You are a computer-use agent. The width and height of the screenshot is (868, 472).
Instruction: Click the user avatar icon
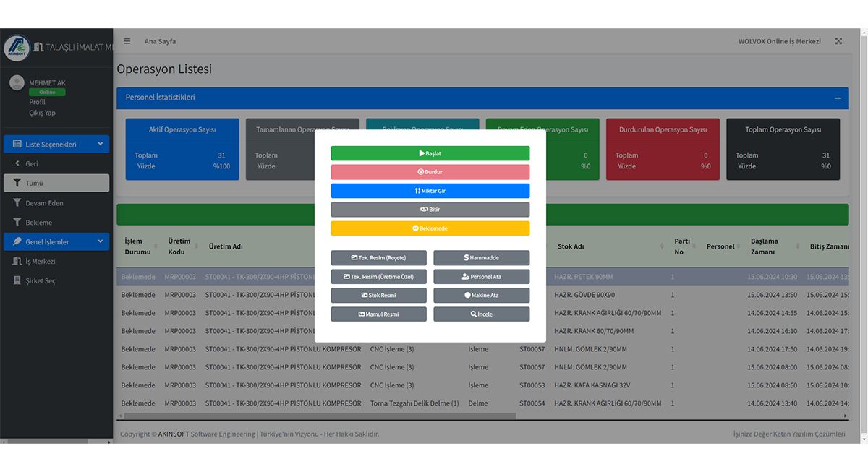click(17, 83)
